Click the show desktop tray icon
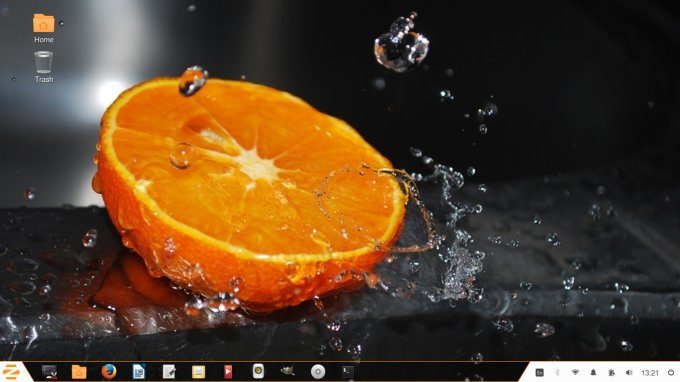The height and width of the screenshot is (382, 680). click(539, 372)
